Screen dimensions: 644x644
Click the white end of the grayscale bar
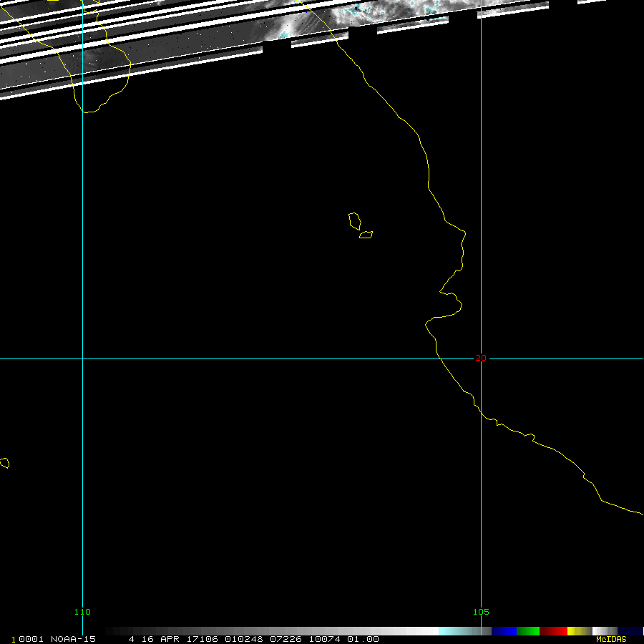(x=429, y=631)
